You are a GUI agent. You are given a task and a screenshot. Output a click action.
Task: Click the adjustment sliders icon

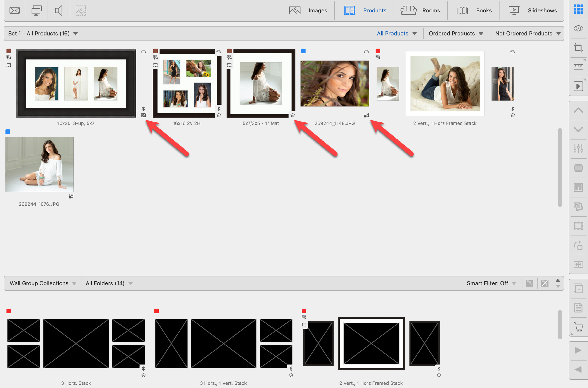pyautogui.click(x=578, y=148)
